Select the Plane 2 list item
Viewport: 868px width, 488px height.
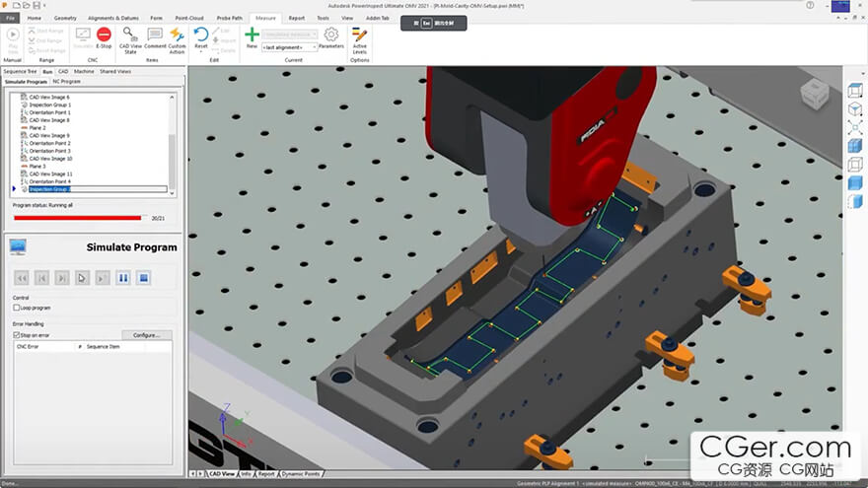pos(37,128)
